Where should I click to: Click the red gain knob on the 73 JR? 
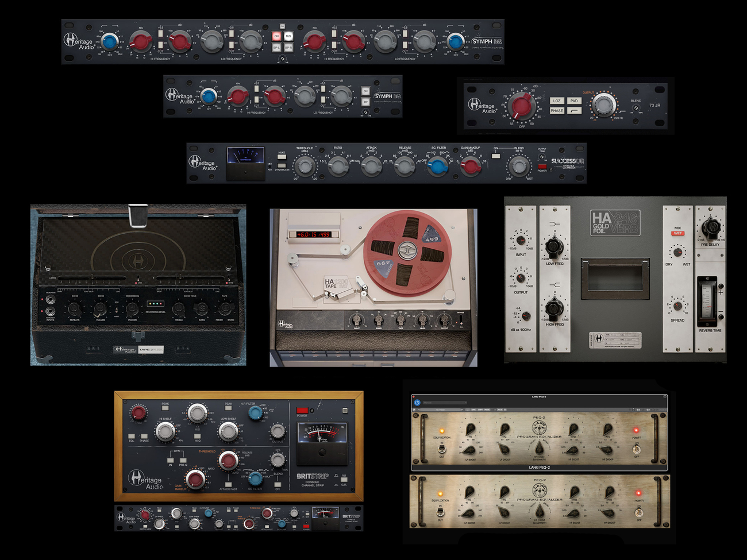(522, 106)
